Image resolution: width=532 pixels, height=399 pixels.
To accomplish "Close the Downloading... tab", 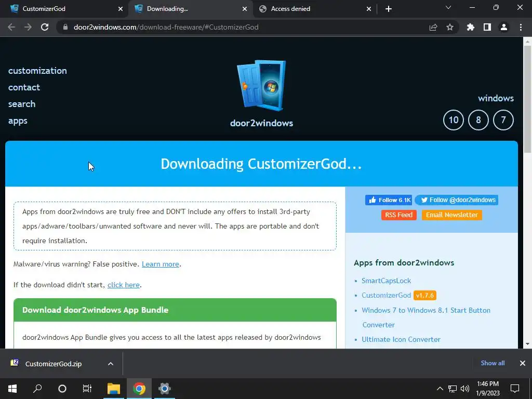I will tap(245, 9).
